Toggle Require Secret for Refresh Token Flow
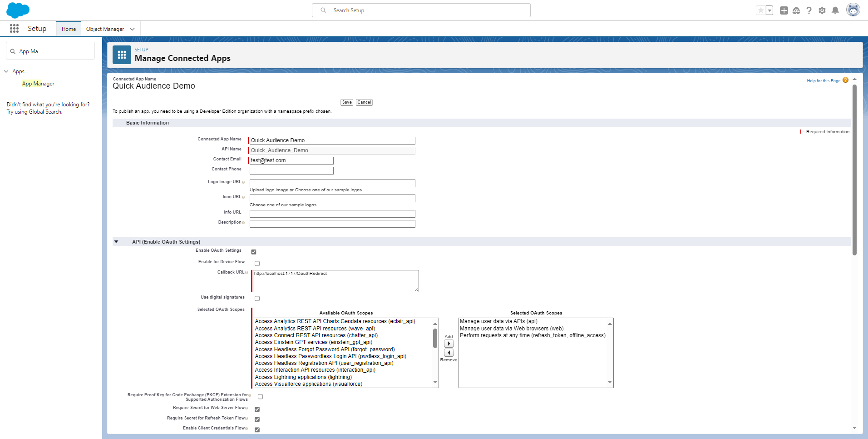This screenshot has height=439, width=868. [257, 419]
